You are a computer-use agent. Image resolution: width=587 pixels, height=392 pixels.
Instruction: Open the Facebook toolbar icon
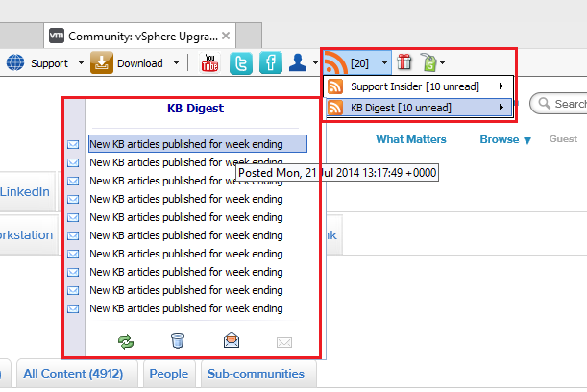[271, 62]
